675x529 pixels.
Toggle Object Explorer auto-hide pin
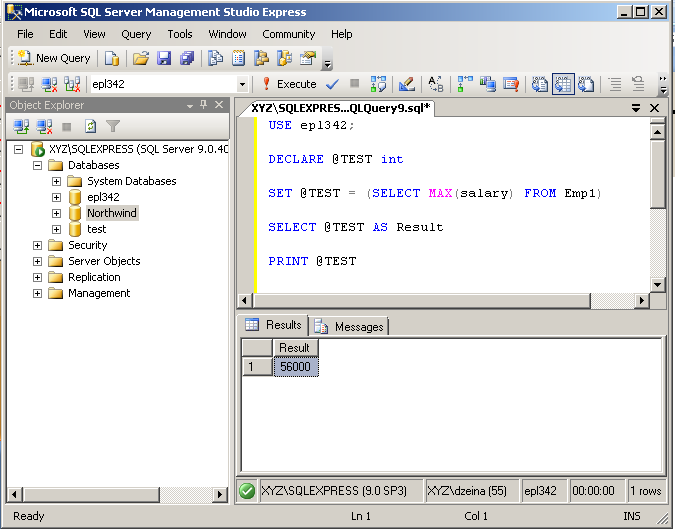click(204, 104)
